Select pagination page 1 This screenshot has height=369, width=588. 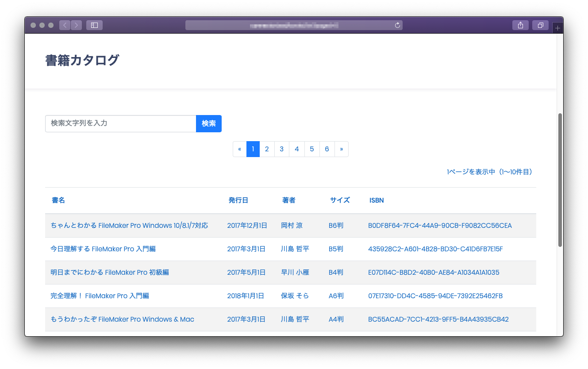pos(253,149)
